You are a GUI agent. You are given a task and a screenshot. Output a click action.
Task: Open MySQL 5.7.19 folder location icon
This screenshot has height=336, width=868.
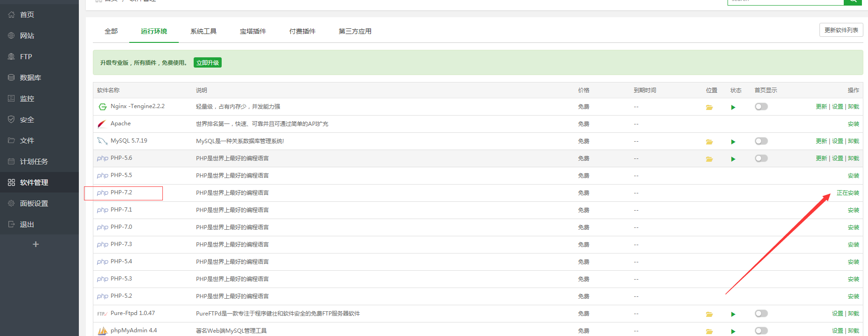pos(709,142)
